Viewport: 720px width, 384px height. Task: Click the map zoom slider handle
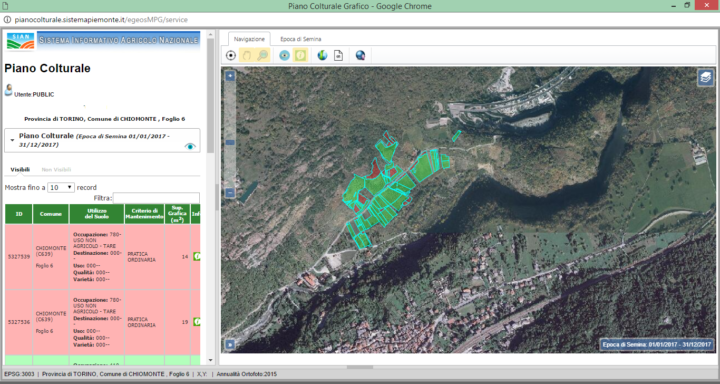[x=230, y=143]
